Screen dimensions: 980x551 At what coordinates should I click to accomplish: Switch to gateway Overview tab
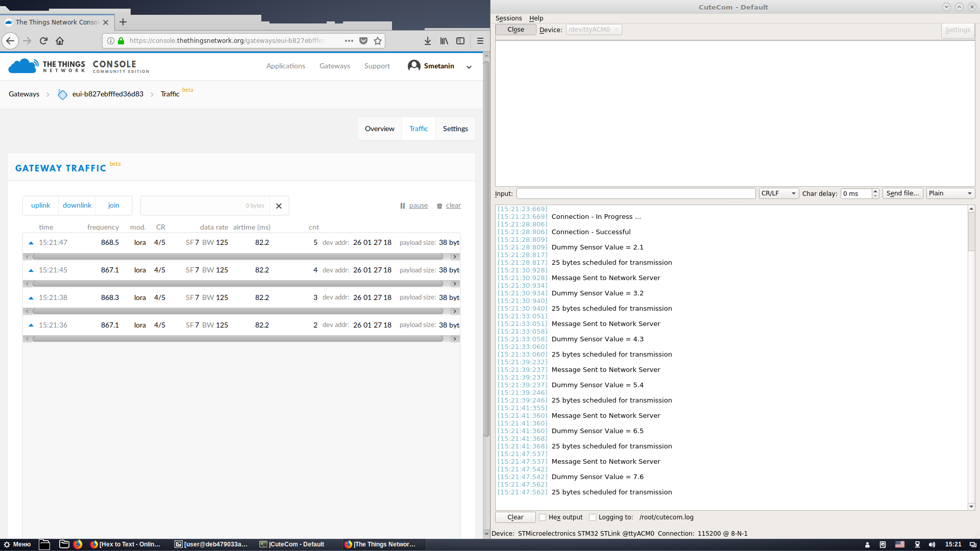tap(380, 129)
